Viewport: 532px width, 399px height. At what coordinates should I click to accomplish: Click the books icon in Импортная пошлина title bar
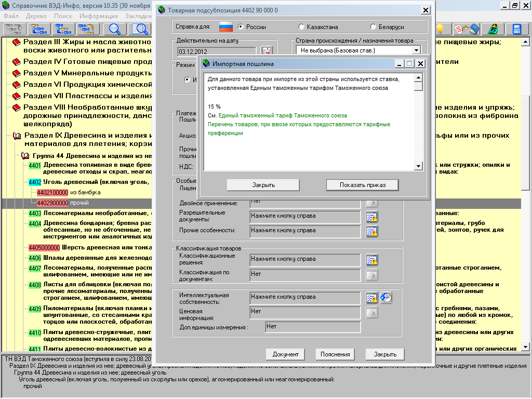[x=206, y=64]
